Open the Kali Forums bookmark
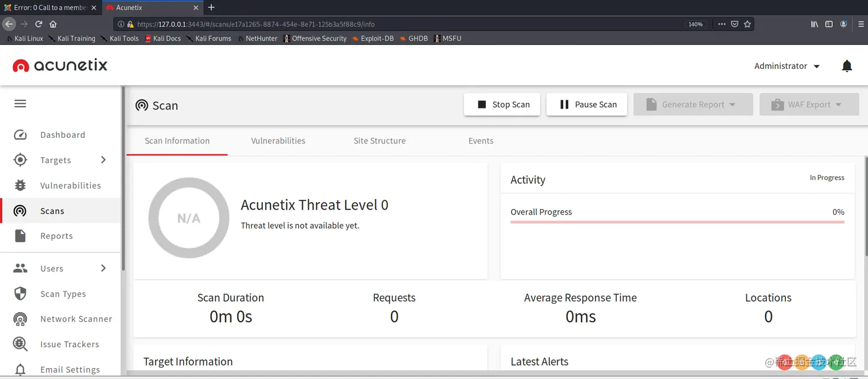 [209, 38]
